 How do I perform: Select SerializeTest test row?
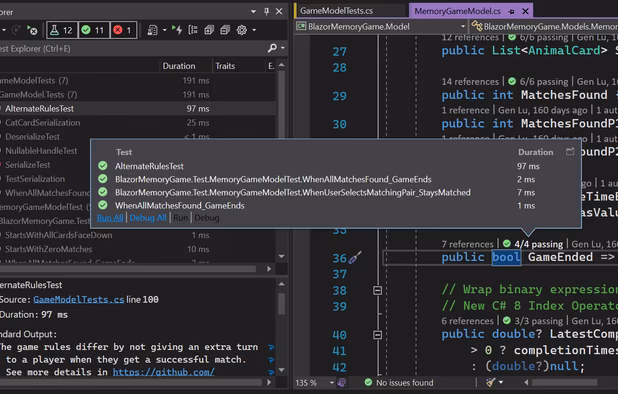(28, 165)
